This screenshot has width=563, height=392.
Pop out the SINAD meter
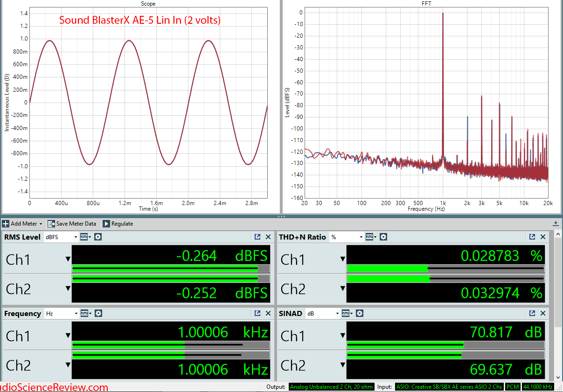532,314
